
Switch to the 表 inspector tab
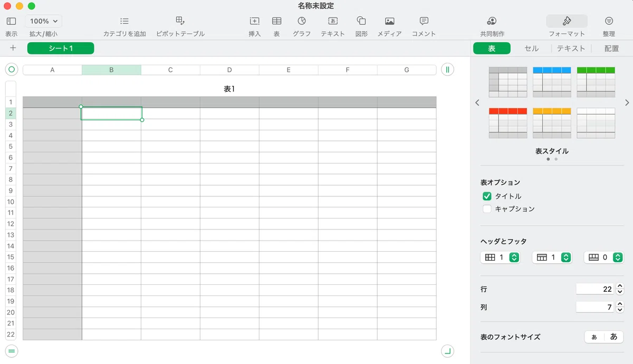492,48
